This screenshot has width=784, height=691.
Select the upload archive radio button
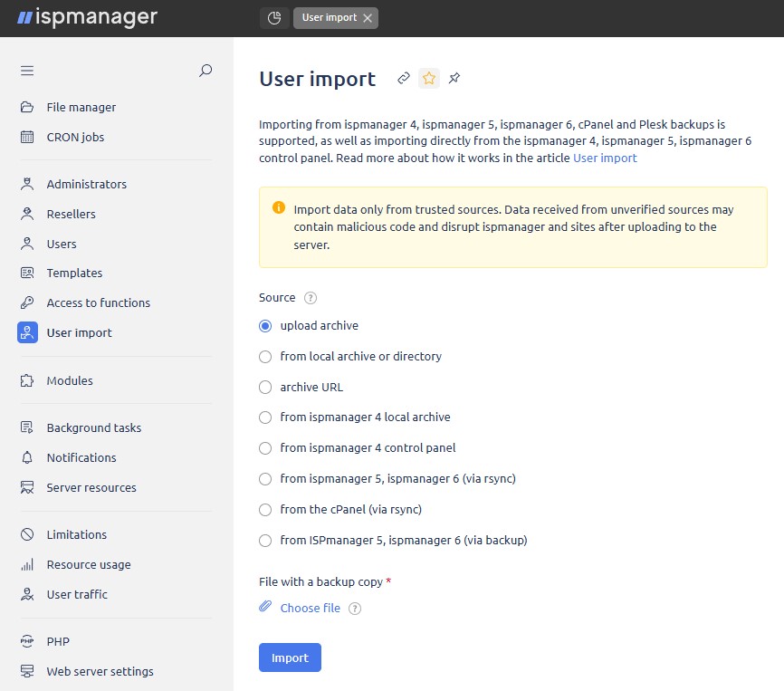(x=265, y=326)
